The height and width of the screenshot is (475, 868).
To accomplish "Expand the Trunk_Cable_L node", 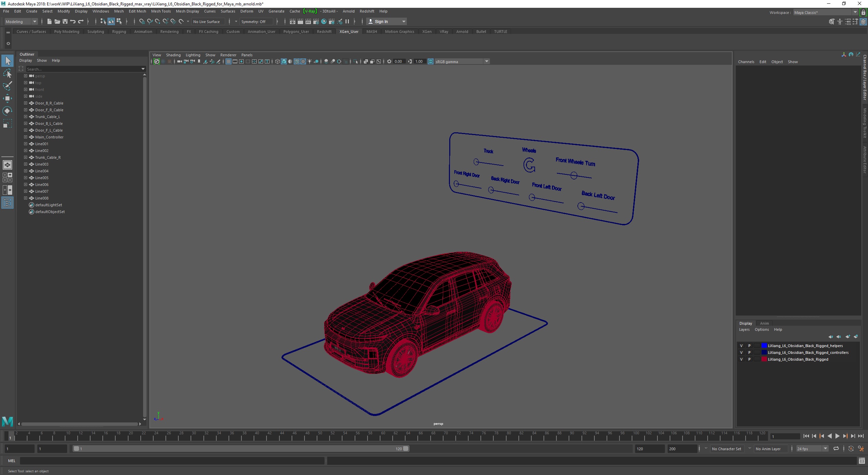I will (x=25, y=117).
